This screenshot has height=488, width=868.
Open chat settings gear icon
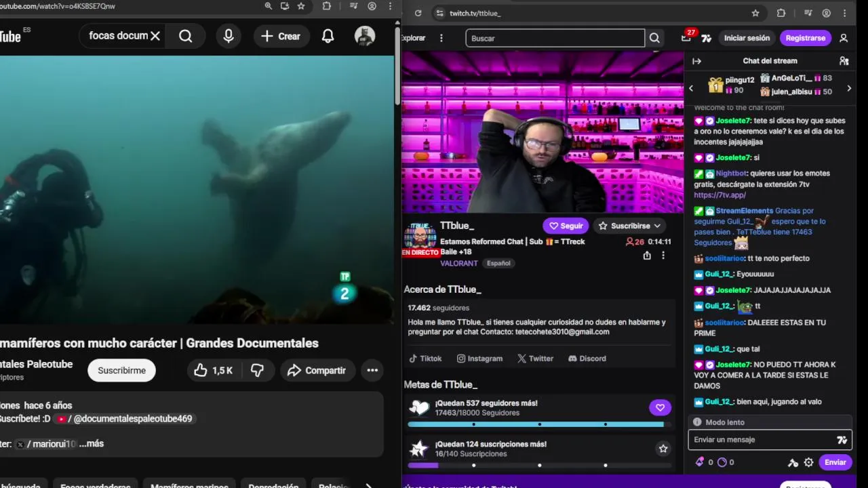808,462
